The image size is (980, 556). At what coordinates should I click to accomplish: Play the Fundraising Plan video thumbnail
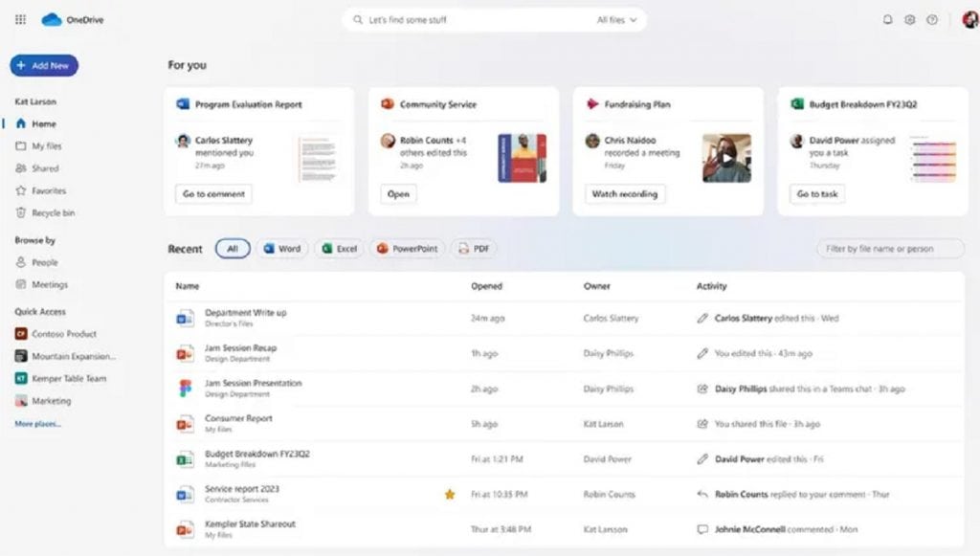point(726,158)
